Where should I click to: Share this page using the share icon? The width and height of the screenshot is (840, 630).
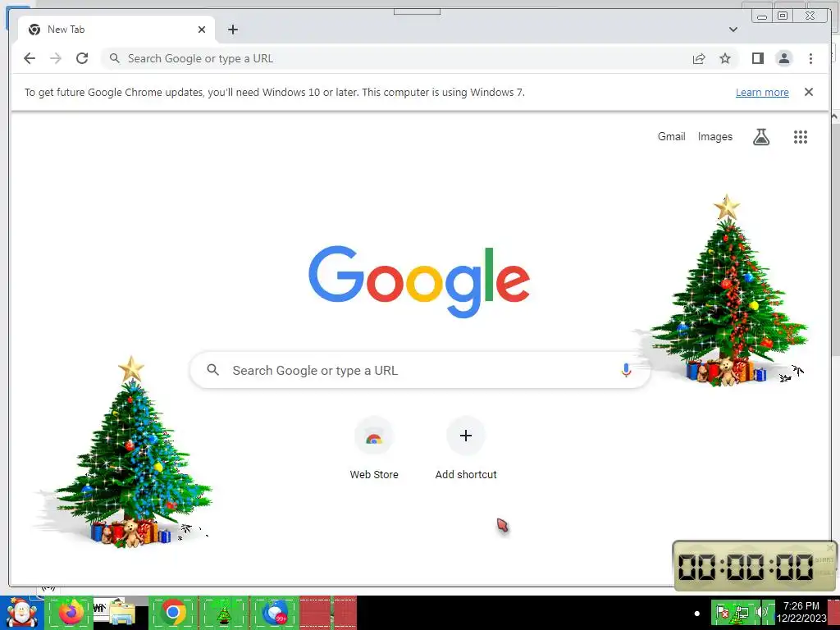pyautogui.click(x=699, y=58)
